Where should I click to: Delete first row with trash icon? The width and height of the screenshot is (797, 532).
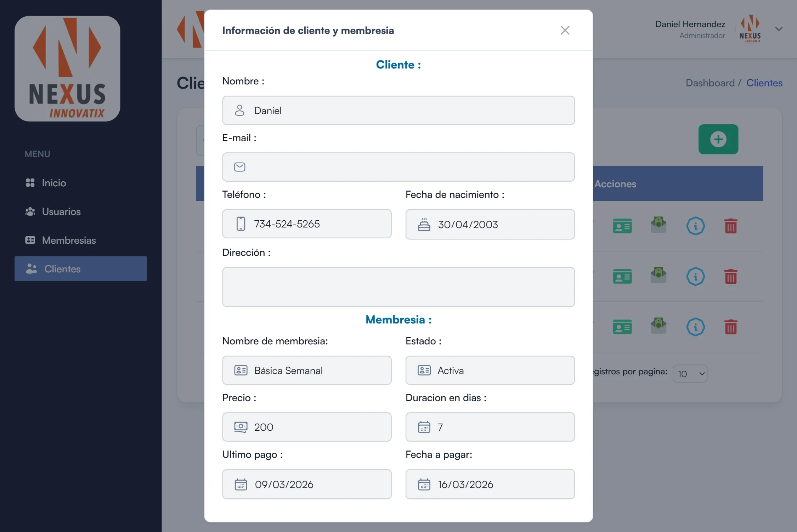point(730,226)
